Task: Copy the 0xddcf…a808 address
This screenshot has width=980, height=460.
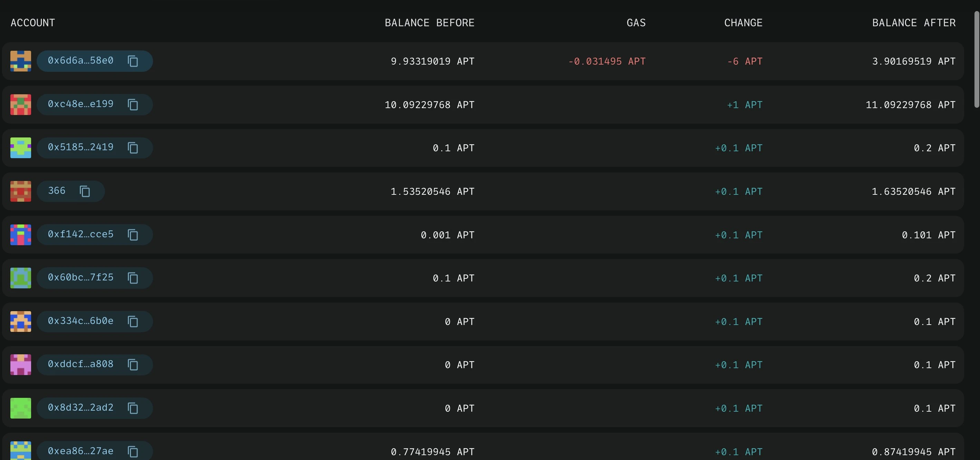Action: coord(133,365)
